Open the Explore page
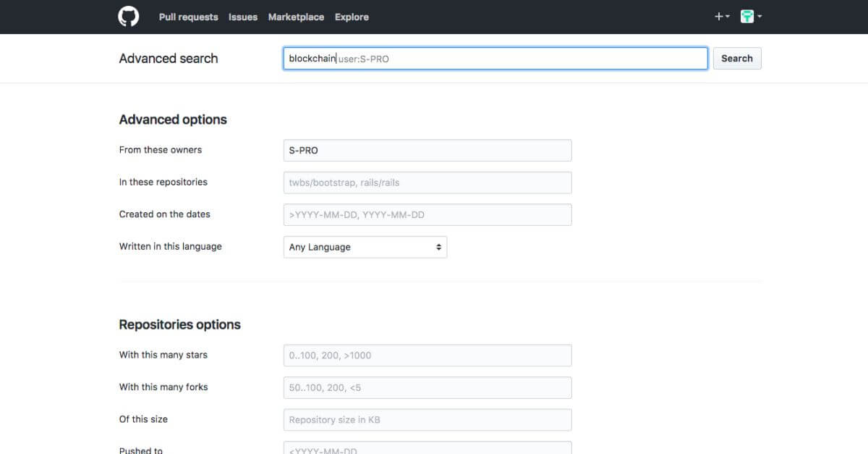 [352, 17]
